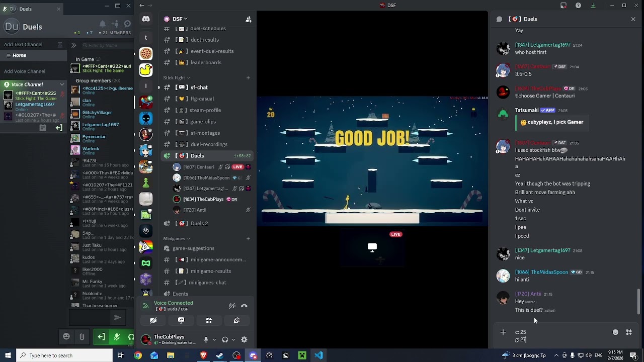Create channel in Stick Fight category
This screenshot has height=362, width=644.
pos(248,78)
